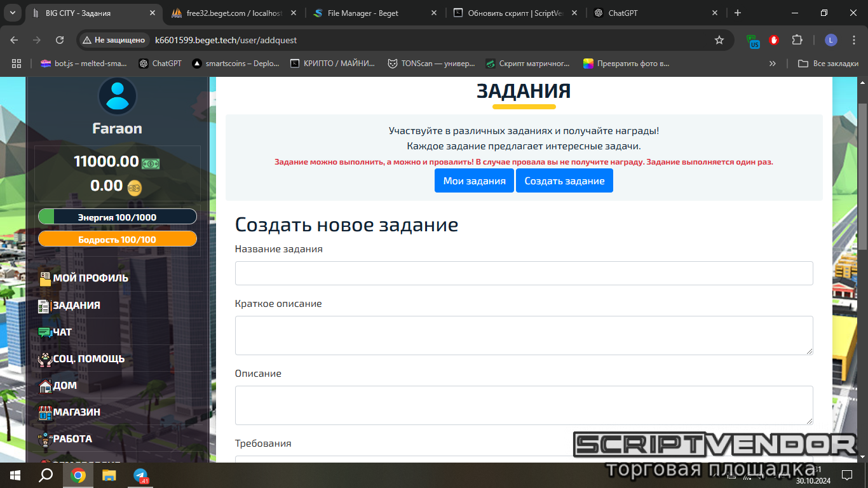Open the ChatGPT bookmark
The image size is (868, 488).
[160, 64]
